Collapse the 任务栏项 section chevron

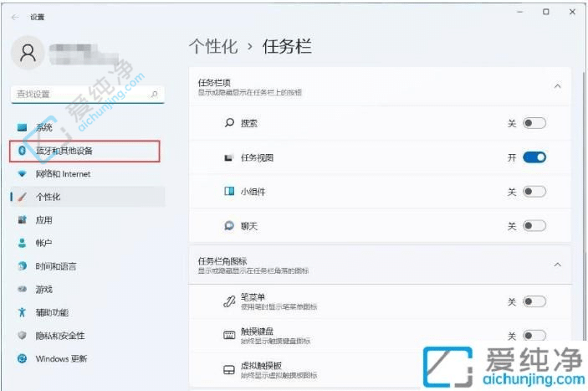[558, 86]
